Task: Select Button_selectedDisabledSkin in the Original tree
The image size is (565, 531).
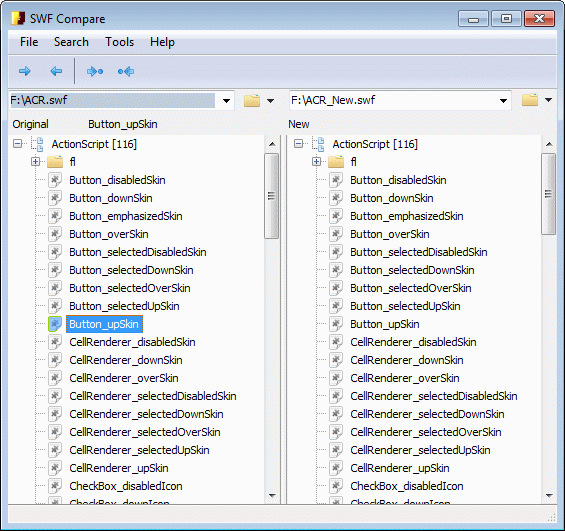Action: click(x=138, y=252)
